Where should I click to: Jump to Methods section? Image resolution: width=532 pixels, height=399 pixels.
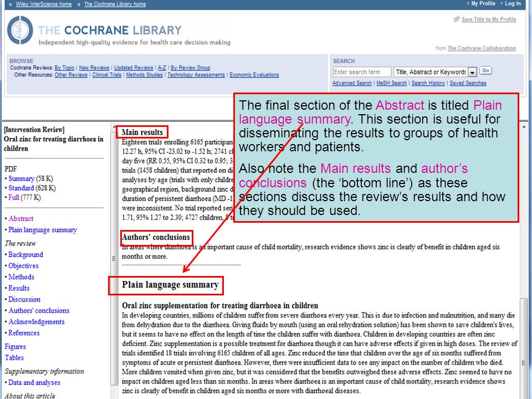click(x=21, y=277)
